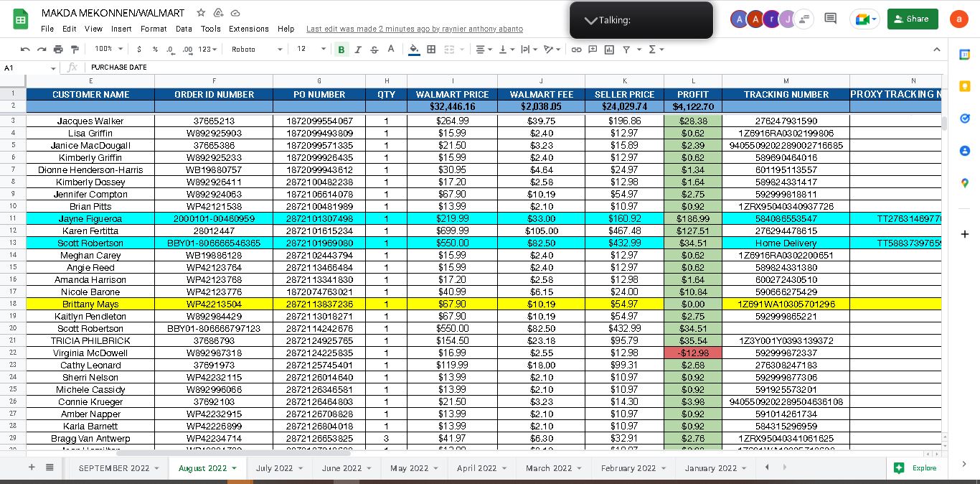Star the document title
The image size is (980, 484).
[201, 13]
